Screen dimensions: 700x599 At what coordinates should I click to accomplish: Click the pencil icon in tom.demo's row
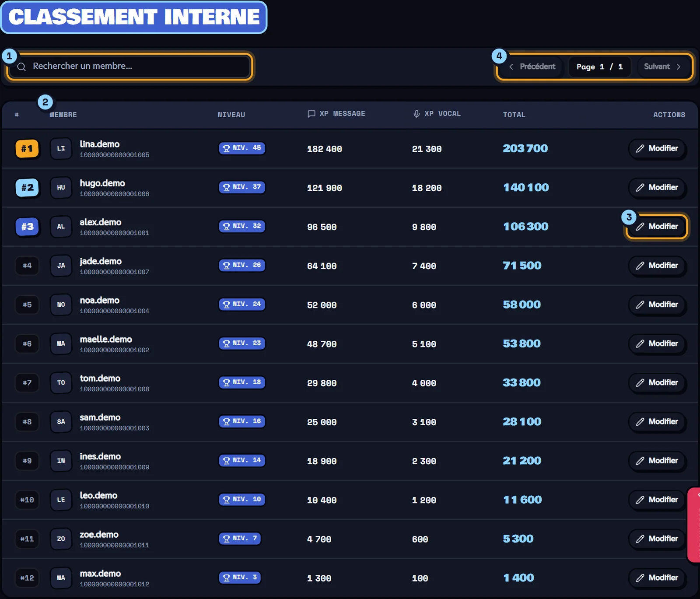point(640,383)
